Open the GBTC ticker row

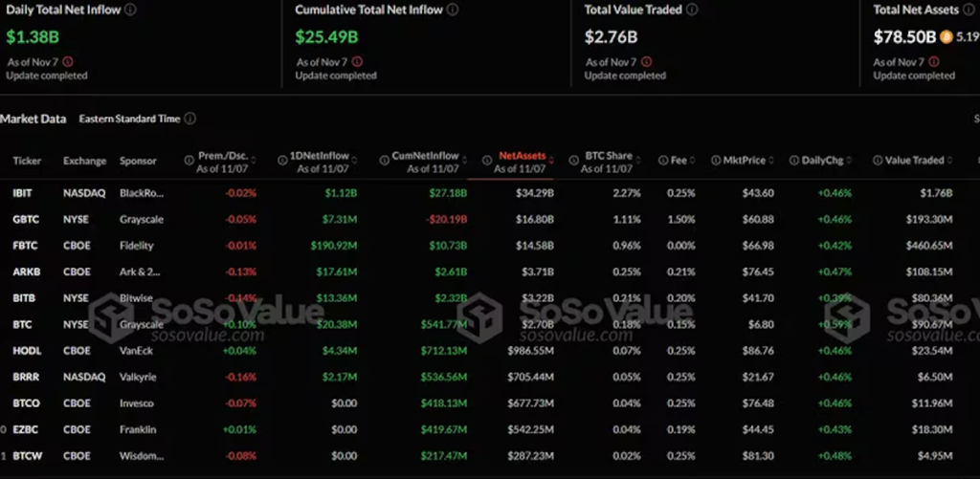[x=490, y=219]
